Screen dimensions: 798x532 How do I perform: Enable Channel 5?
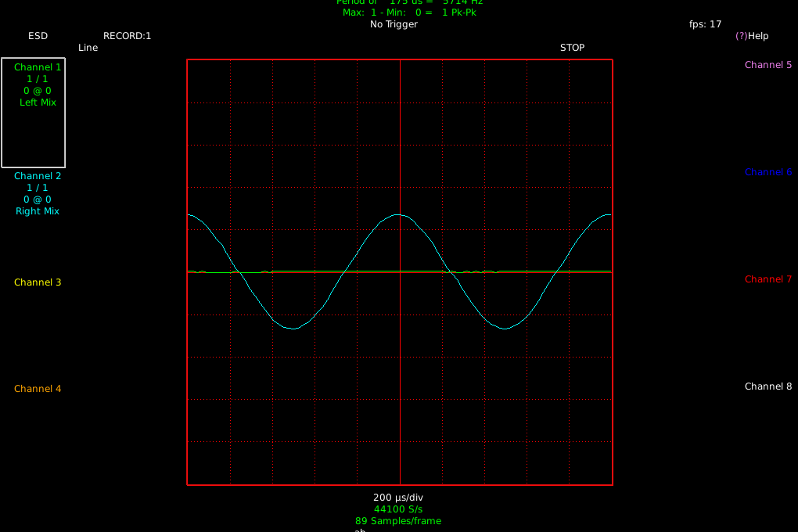tap(768, 65)
